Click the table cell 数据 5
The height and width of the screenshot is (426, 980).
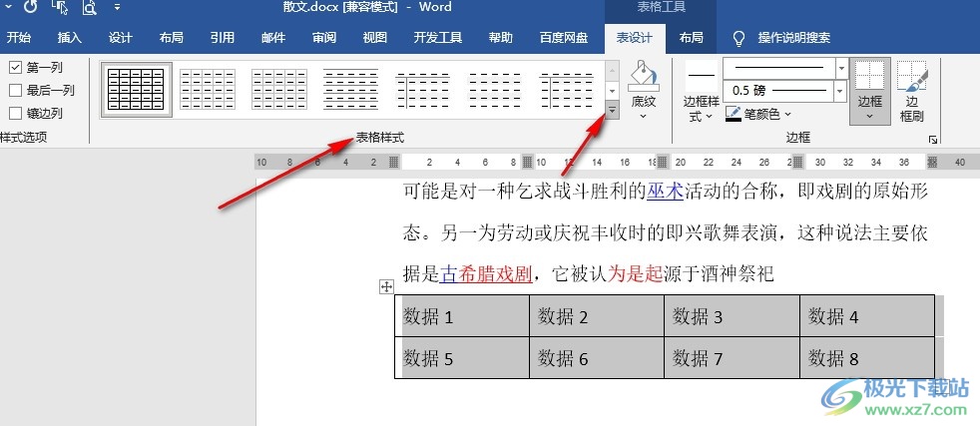click(x=462, y=357)
